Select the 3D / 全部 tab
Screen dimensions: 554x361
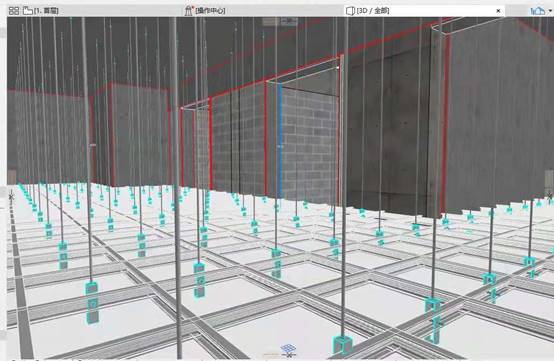pyautogui.click(x=373, y=11)
